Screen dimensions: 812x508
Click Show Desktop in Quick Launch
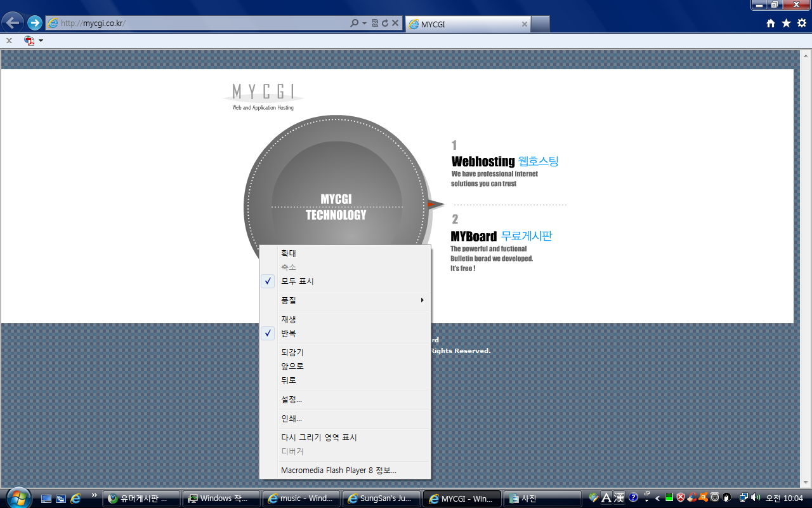(46, 498)
